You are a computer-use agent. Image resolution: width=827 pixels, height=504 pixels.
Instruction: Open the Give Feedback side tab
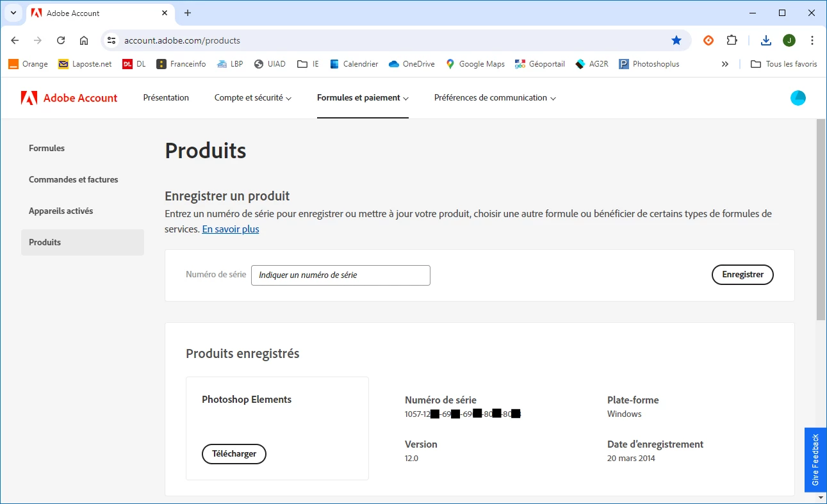[815, 460]
